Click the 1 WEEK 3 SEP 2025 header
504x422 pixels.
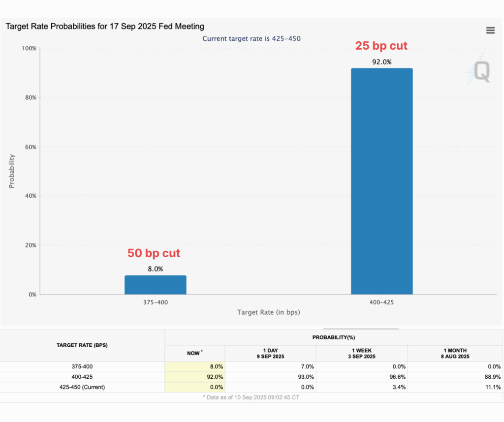click(x=361, y=353)
